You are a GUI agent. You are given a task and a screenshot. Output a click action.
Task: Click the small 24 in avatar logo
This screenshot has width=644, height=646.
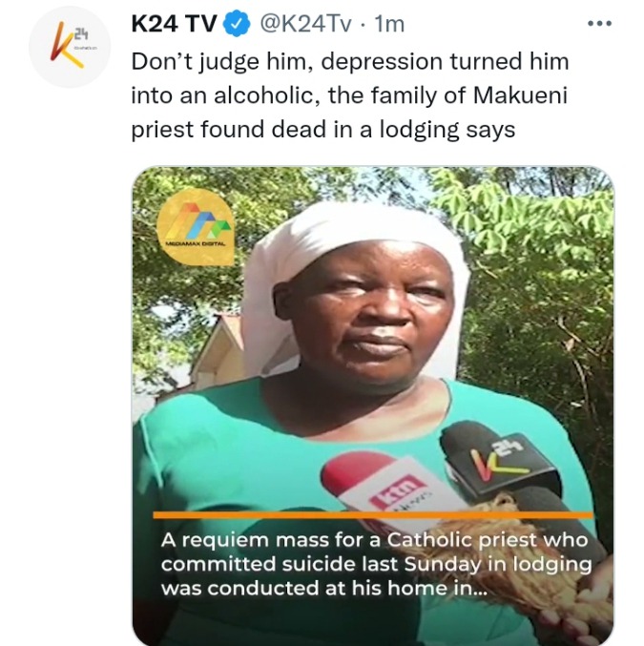coord(81,34)
